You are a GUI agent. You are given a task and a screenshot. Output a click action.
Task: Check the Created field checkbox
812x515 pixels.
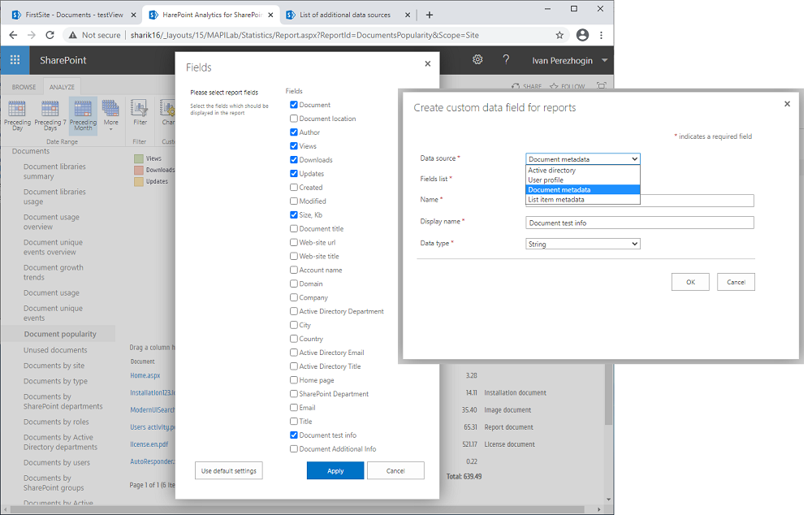coord(294,187)
